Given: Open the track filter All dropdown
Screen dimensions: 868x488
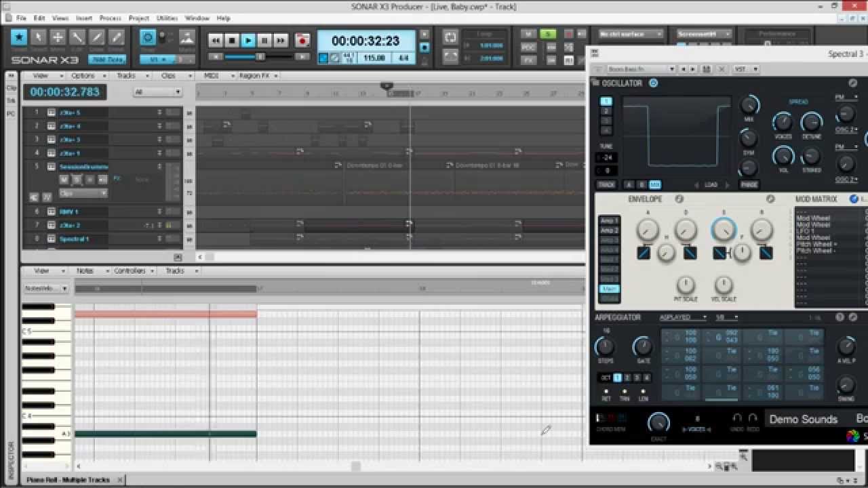Looking at the screenshot, I should 157,92.
